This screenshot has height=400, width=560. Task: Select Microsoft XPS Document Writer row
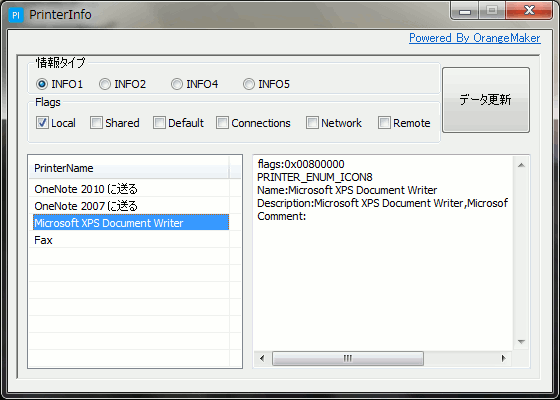pos(131,222)
